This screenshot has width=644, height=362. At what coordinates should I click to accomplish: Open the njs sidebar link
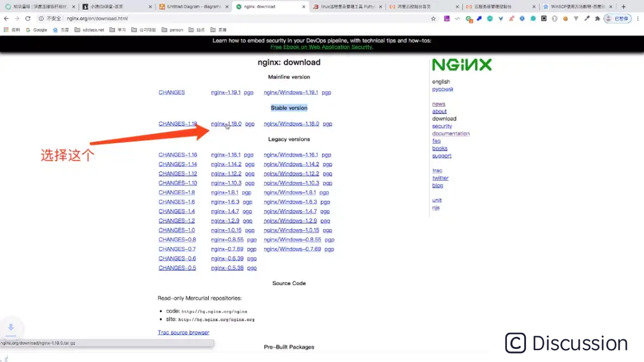[435, 208]
